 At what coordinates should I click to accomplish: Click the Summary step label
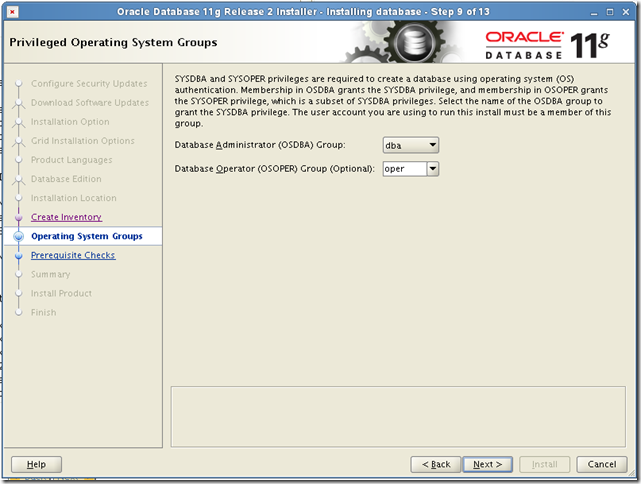(x=51, y=274)
